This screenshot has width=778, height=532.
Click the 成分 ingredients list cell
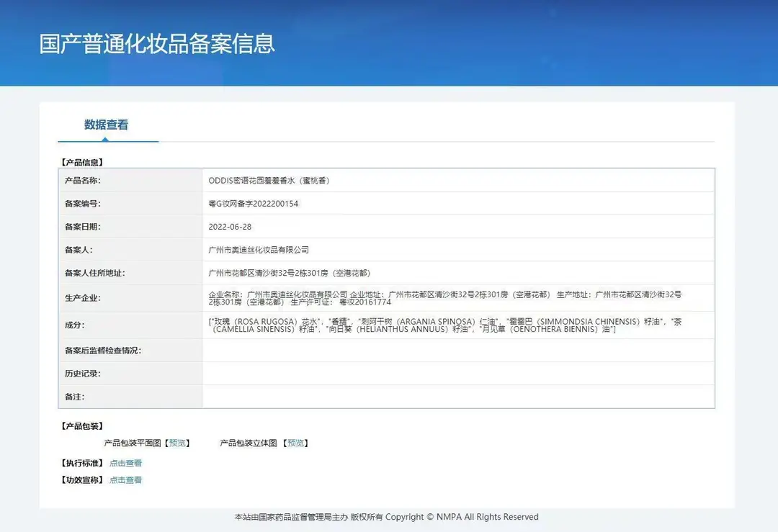coord(458,325)
